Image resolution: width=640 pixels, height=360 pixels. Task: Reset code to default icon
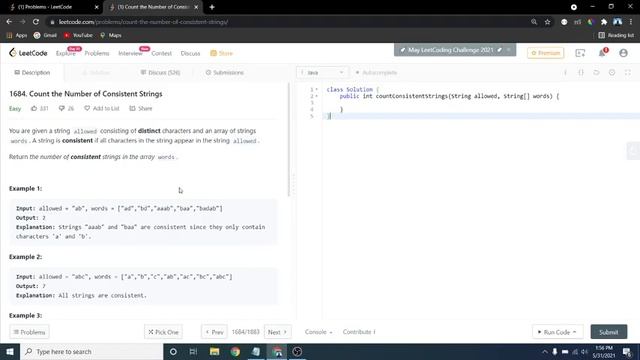point(596,73)
